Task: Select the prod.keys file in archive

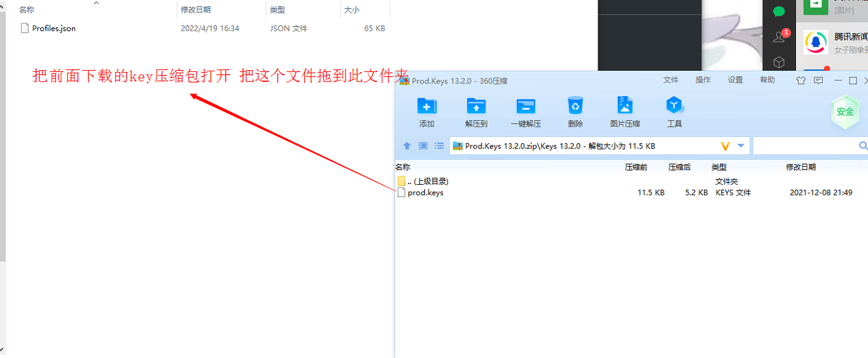Action: point(425,192)
